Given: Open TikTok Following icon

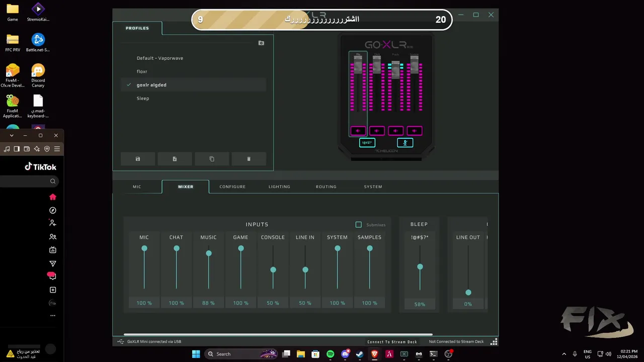Looking at the screenshot, I should click(53, 223).
